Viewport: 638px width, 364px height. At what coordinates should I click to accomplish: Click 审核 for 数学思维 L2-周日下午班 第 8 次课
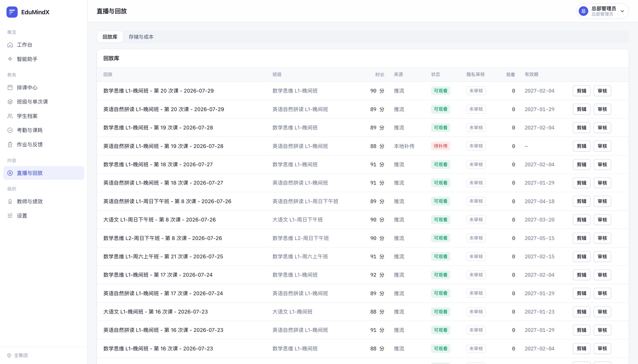602,238
